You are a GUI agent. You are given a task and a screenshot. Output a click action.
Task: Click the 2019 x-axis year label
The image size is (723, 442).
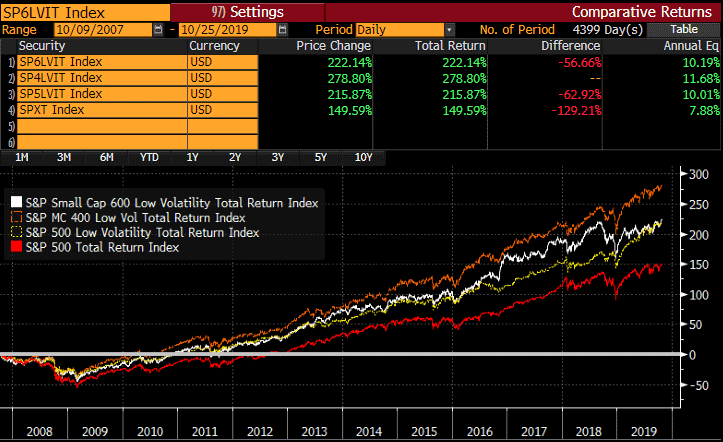(644, 432)
